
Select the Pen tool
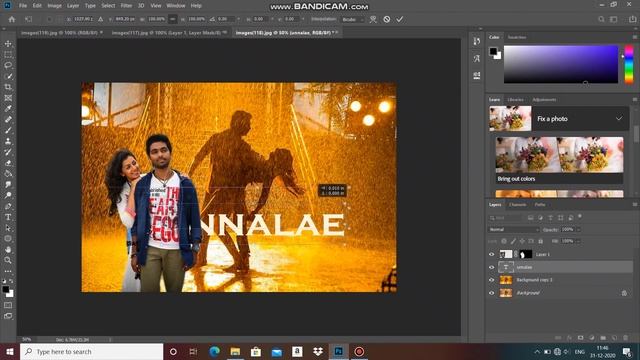8,206
